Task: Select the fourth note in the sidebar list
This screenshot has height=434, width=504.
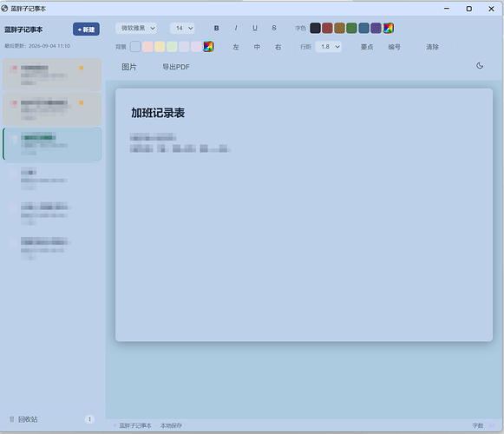Action: pos(52,179)
